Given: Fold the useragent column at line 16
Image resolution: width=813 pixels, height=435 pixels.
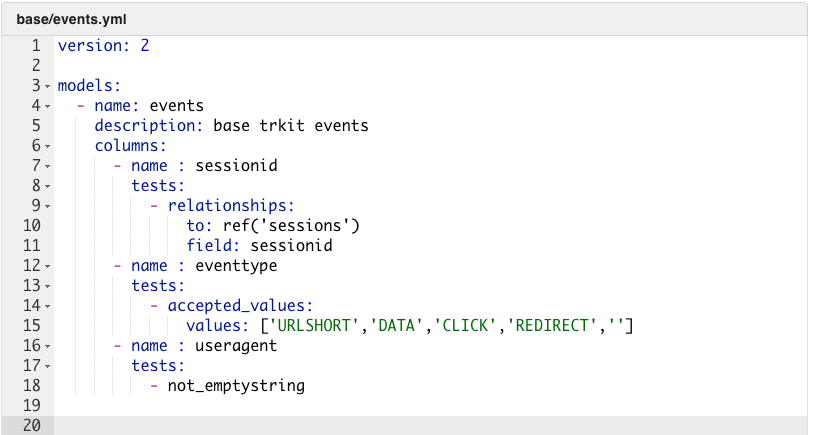Looking at the screenshot, I should (x=47, y=346).
